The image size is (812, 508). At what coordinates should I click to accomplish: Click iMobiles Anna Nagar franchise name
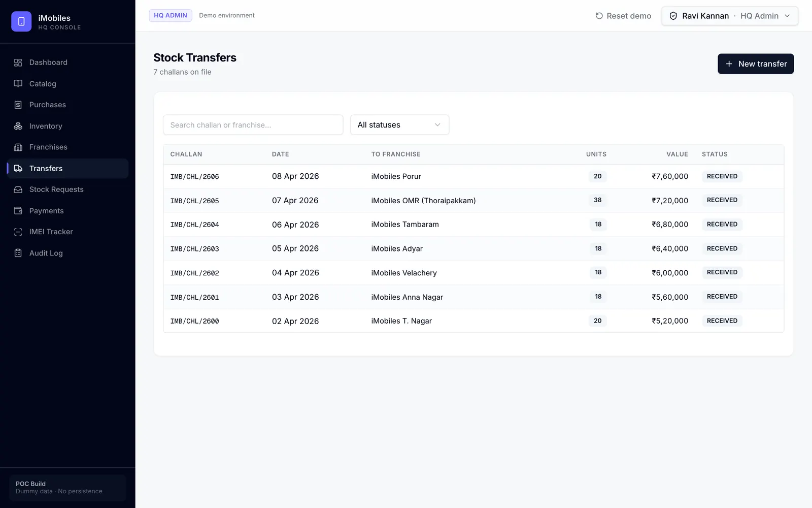(x=407, y=297)
